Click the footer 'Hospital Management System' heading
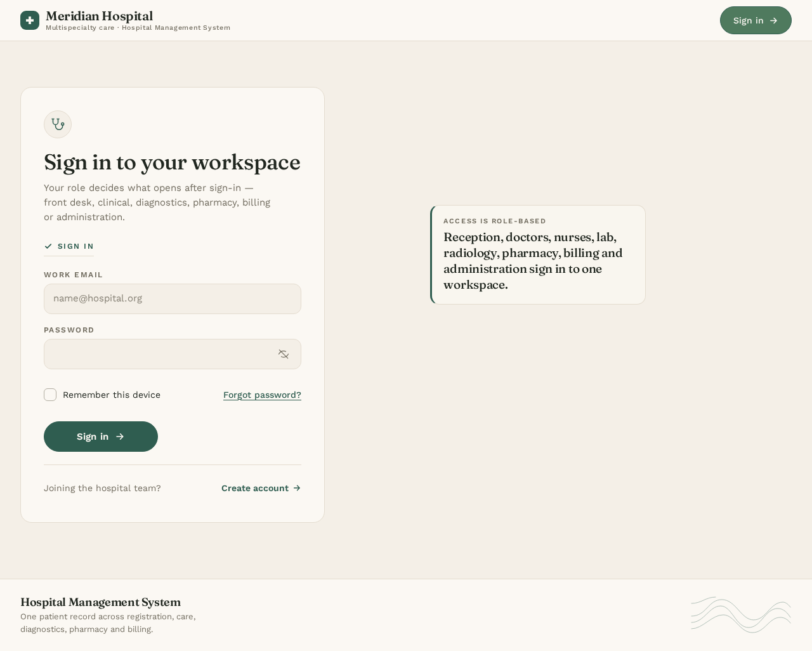This screenshot has height=651, width=812. 100,602
